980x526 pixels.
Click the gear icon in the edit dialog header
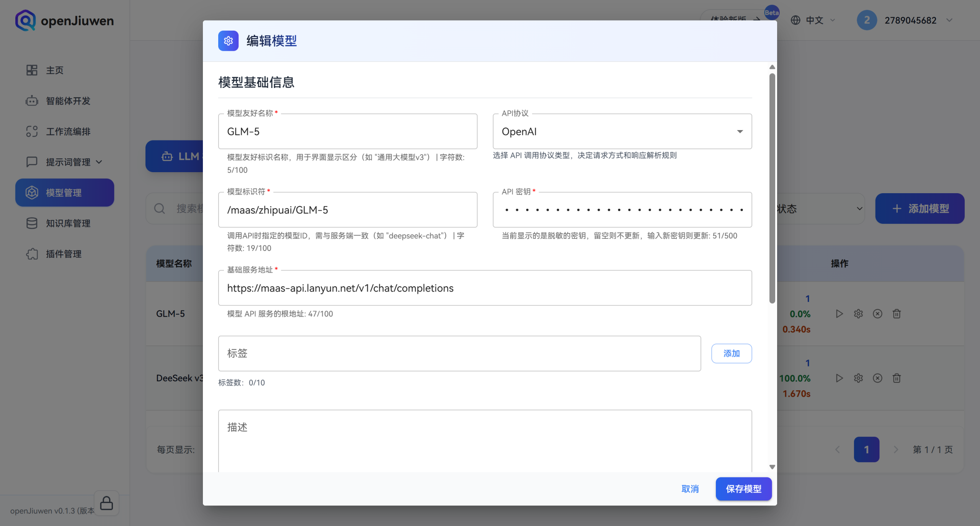pyautogui.click(x=228, y=41)
